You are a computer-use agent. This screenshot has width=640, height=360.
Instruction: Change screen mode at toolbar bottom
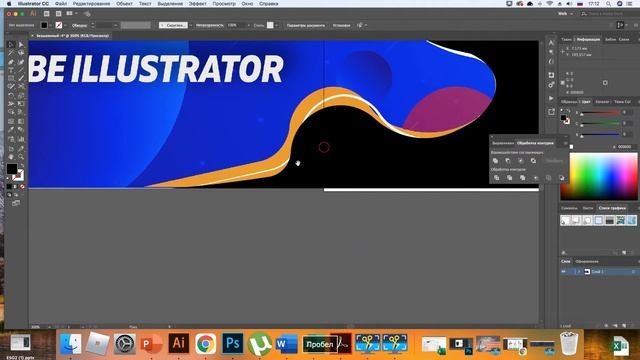[x=16, y=202]
